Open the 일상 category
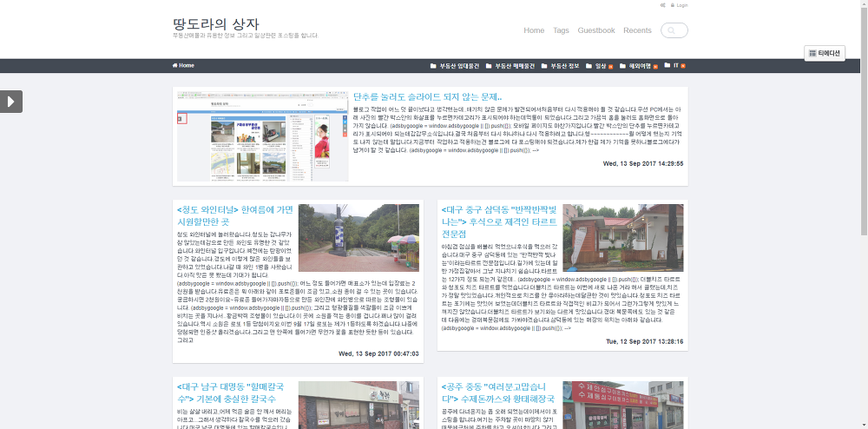The width and height of the screenshot is (868, 429). click(601, 66)
